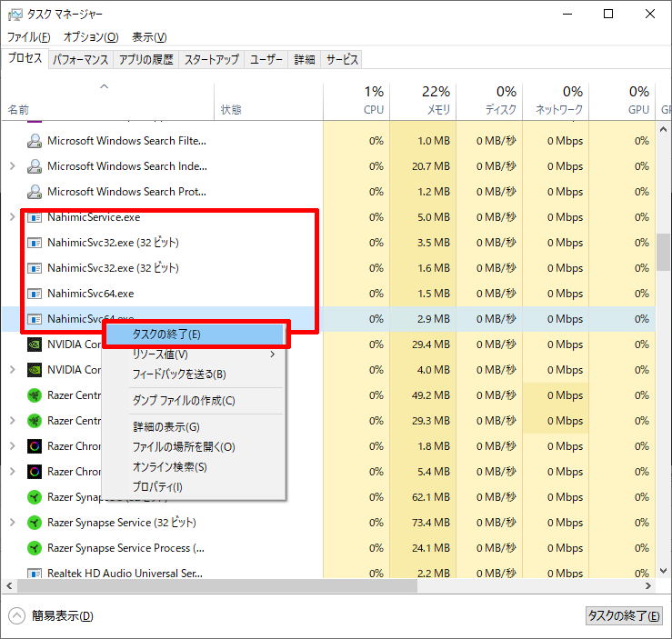This screenshot has width=672, height=639.
Task: Switch to the アプリの履歴 tab
Action: pyautogui.click(x=146, y=59)
